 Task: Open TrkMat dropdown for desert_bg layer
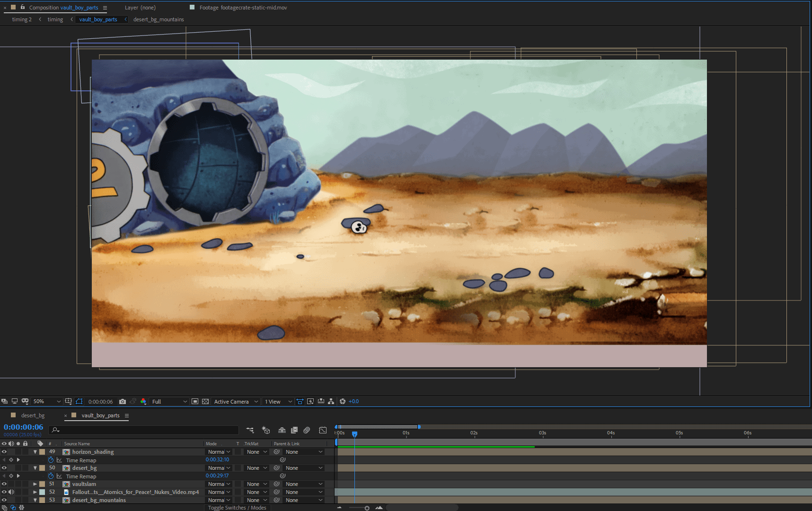point(257,468)
